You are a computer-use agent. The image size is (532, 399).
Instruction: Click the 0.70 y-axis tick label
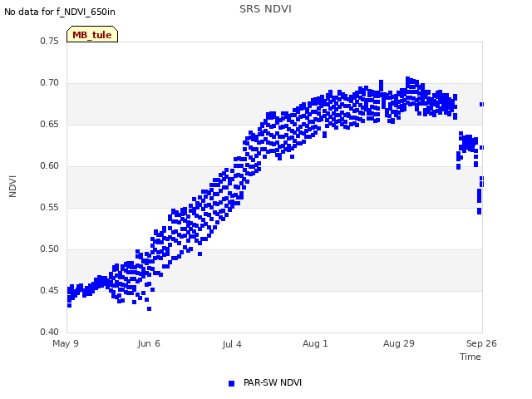(x=50, y=83)
